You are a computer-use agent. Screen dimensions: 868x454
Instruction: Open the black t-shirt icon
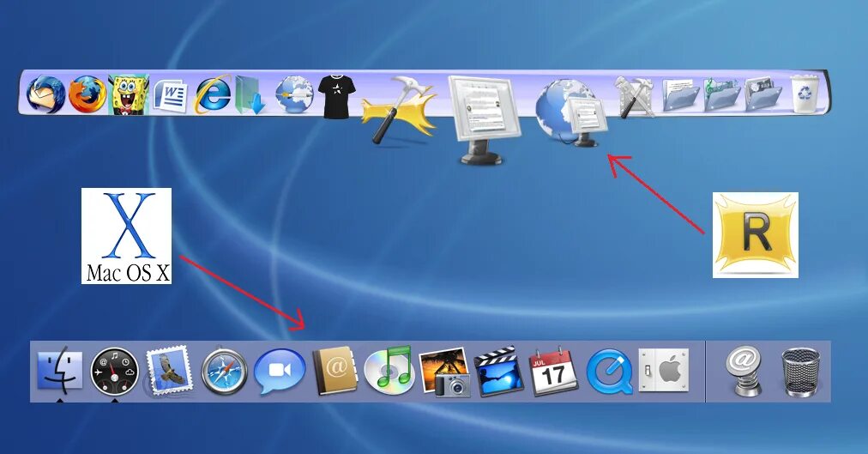[x=336, y=97]
